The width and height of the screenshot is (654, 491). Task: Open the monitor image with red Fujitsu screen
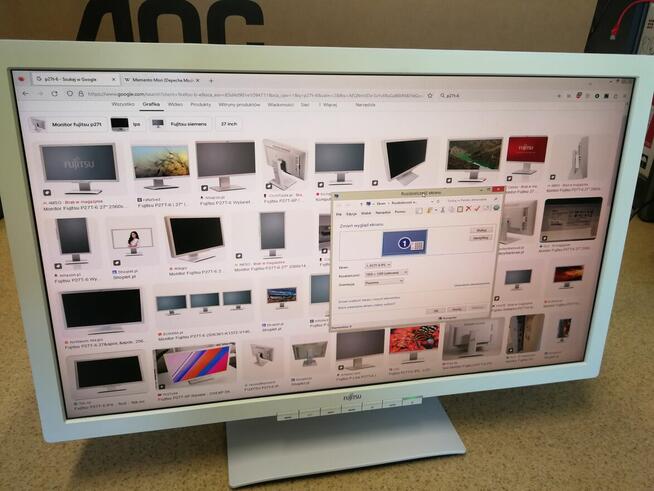(526, 155)
